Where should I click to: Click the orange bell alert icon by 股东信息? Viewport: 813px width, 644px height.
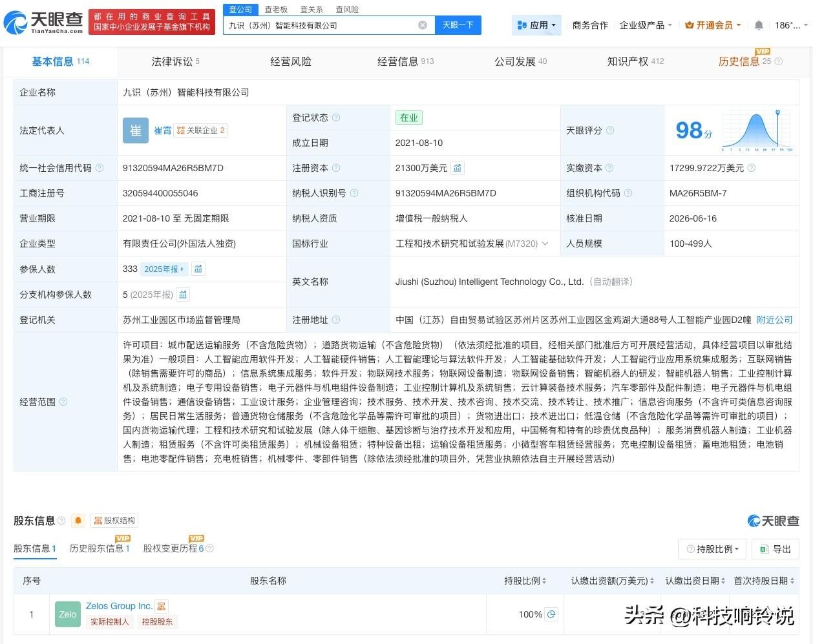[78, 521]
